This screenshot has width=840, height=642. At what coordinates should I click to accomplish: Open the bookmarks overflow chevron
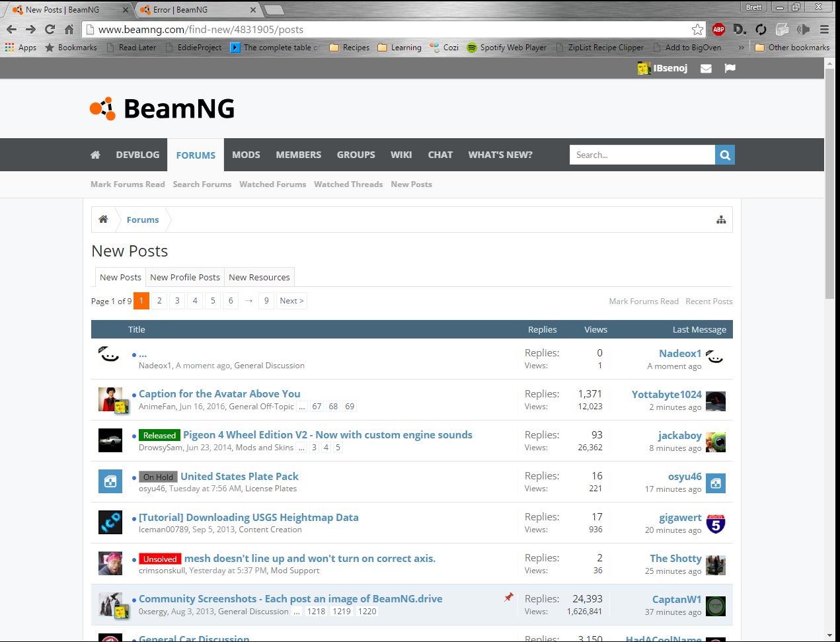point(741,48)
